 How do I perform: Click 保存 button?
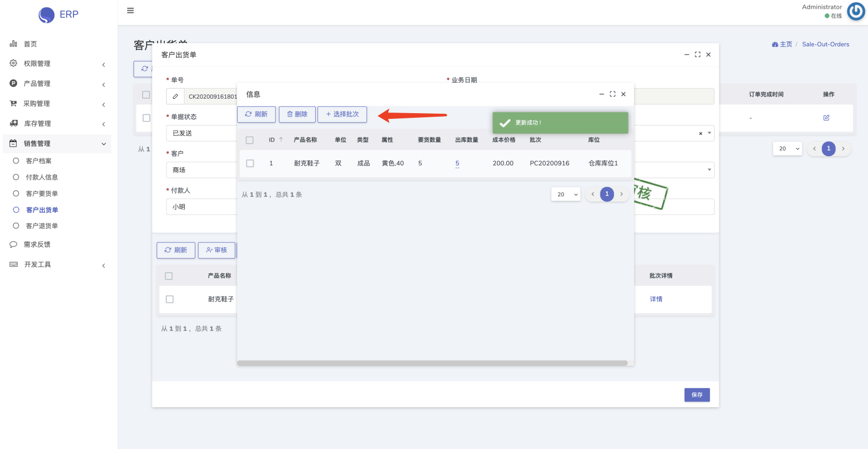pos(697,395)
